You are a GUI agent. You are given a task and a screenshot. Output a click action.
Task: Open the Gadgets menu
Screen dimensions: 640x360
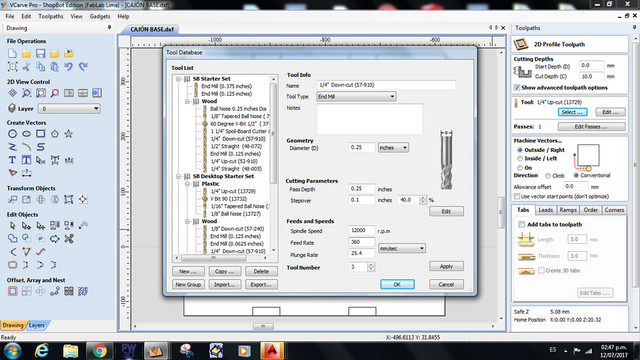pyautogui.click(x=100, y=16)
